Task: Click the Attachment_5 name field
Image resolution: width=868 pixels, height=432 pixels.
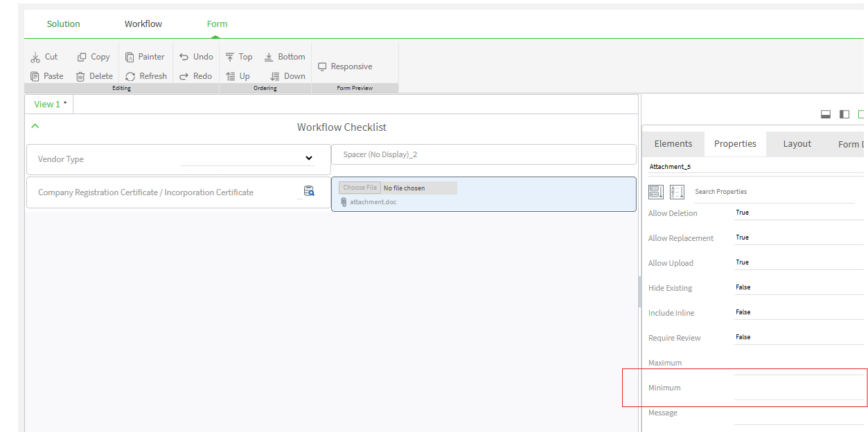Action: (x=755, y=167)
